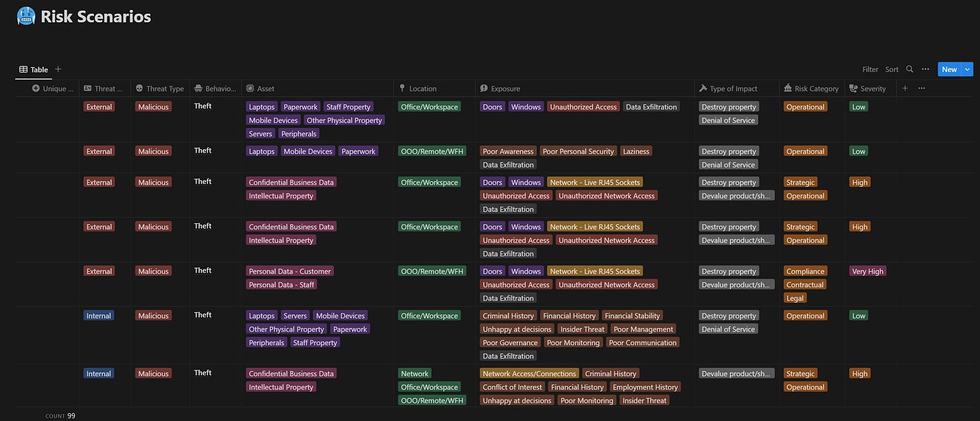Add a new view with plus icon

pyautogui.click(x=58, y=69)
